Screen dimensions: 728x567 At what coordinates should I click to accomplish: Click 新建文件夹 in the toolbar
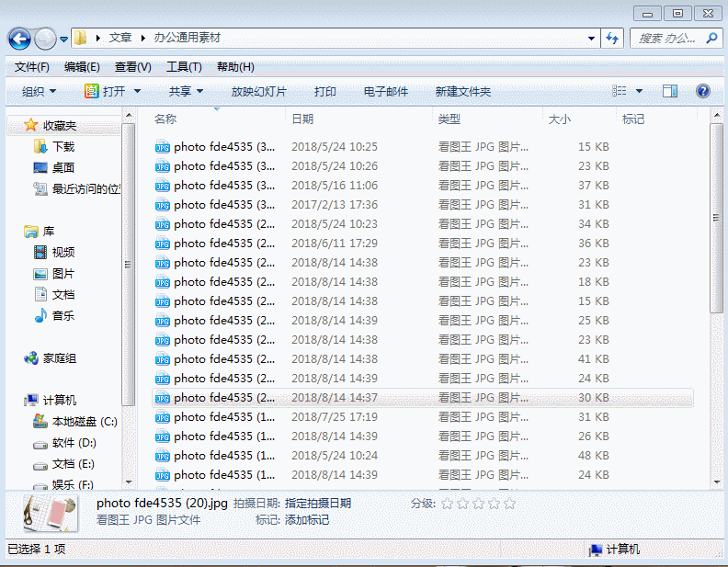click(x=463, y=91)
